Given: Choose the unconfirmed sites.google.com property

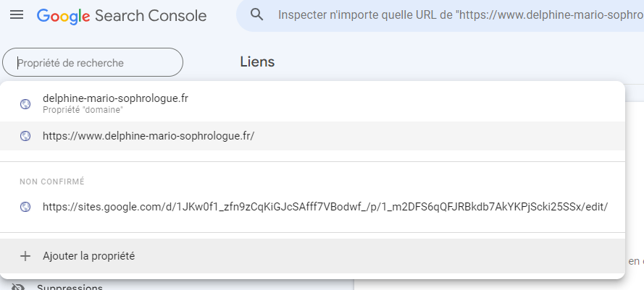Looking at the screenshot, I should pyautogui.click(x=325, y=207).
